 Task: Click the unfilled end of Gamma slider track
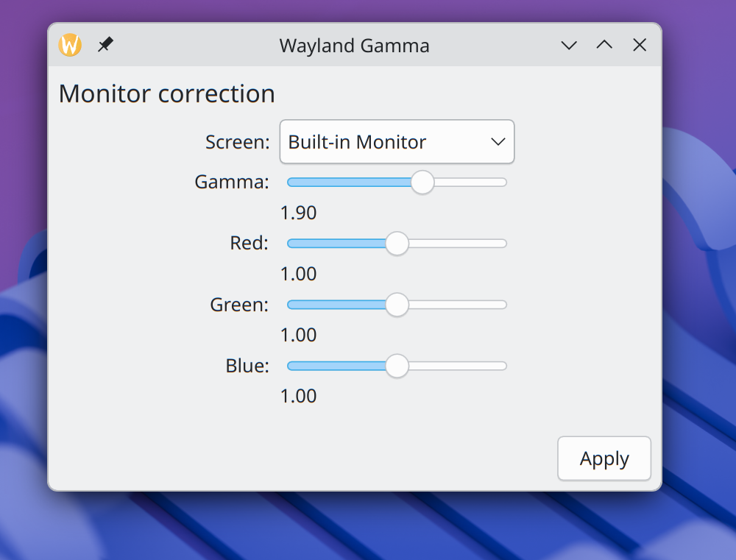[470, 182]
